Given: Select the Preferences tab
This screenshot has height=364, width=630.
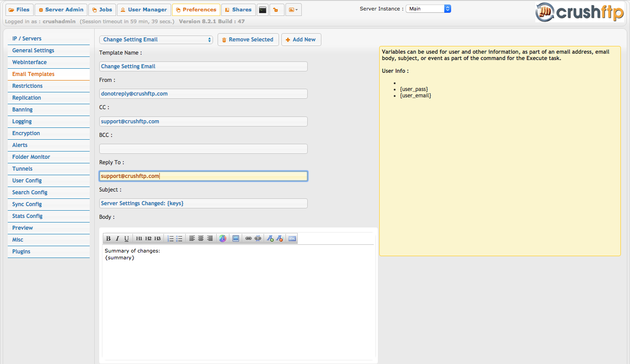Looking at the screenshot, I should [x=196, y=10].
